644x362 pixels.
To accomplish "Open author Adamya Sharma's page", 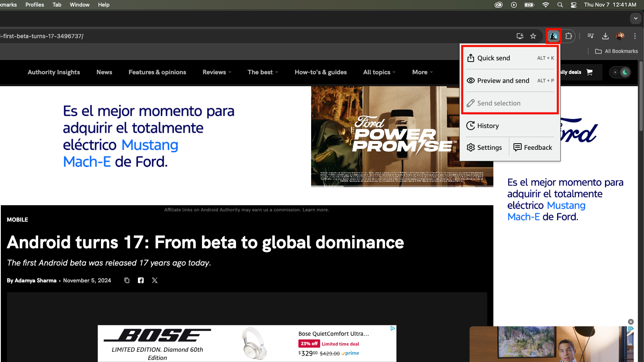I will click(35, 280).
